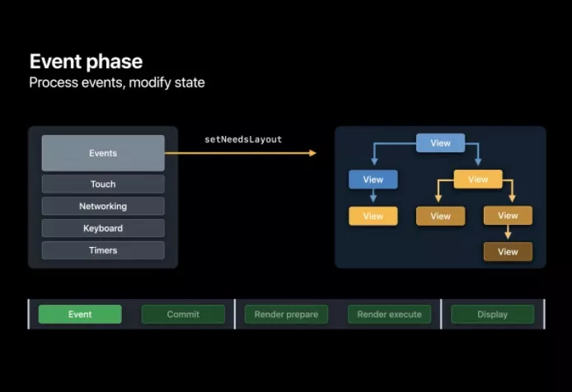Screen dimensions: 572x392
Task: Choose the Render execute phase
Action: click(x=389, y=314)
